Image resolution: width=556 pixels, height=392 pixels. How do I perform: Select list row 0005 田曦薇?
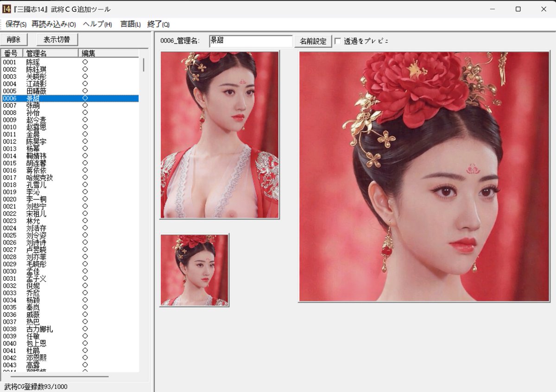click(x=70, y=91)
